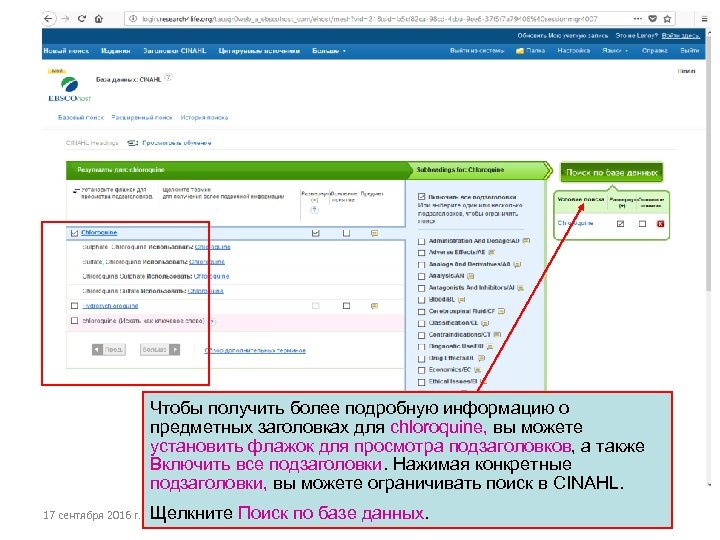720x540 pixels.
Task: Open note icon beside Contraindications/CT
Action: pos(497,335)
